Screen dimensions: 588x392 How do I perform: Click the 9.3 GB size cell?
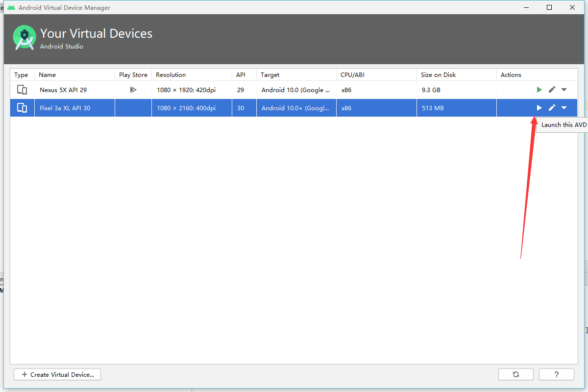(x=457, y=90)
